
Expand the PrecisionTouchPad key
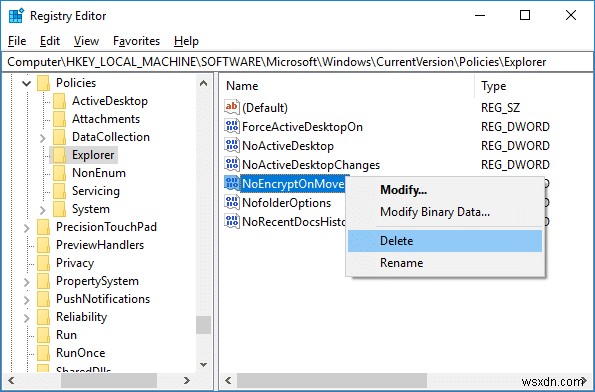pyautogui.click(x=27, y=228)
